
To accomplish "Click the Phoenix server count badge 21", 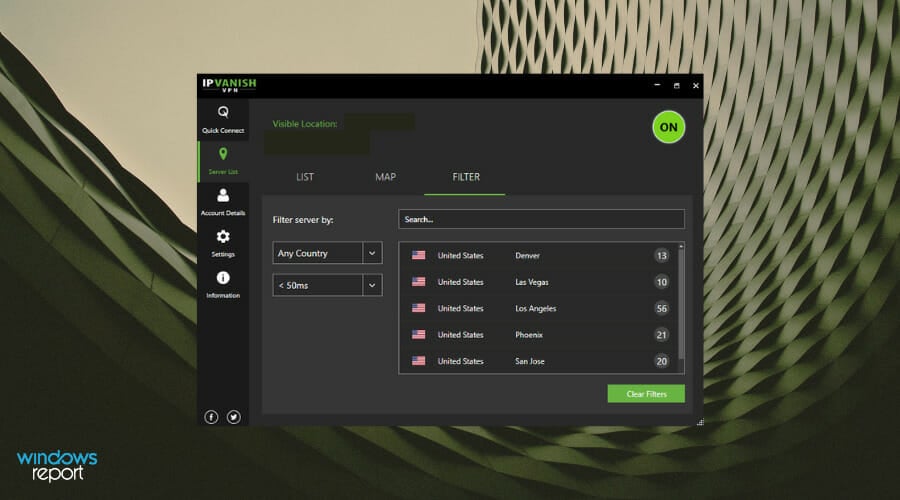I will tap(662, 335).
